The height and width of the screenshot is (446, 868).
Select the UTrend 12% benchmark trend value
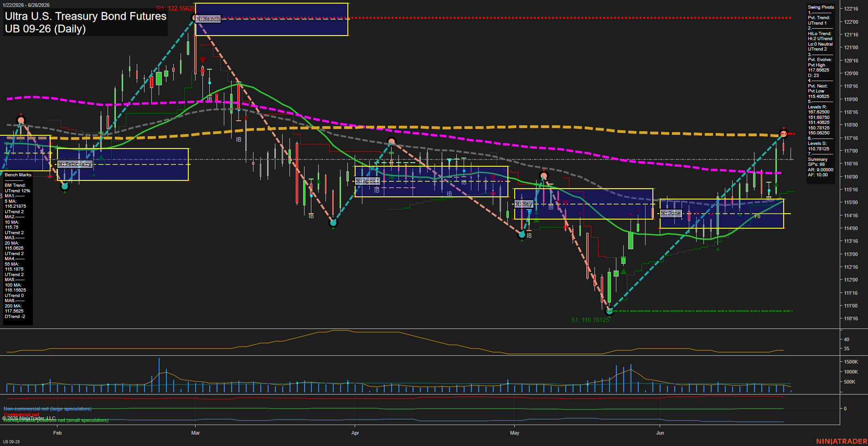(x=17, y=191)
